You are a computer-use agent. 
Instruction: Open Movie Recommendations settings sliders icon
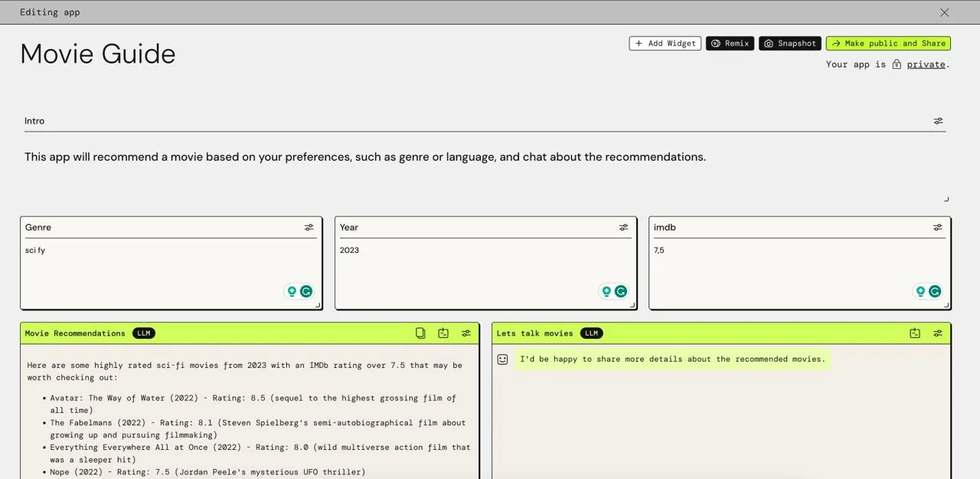tap(466, 333)
